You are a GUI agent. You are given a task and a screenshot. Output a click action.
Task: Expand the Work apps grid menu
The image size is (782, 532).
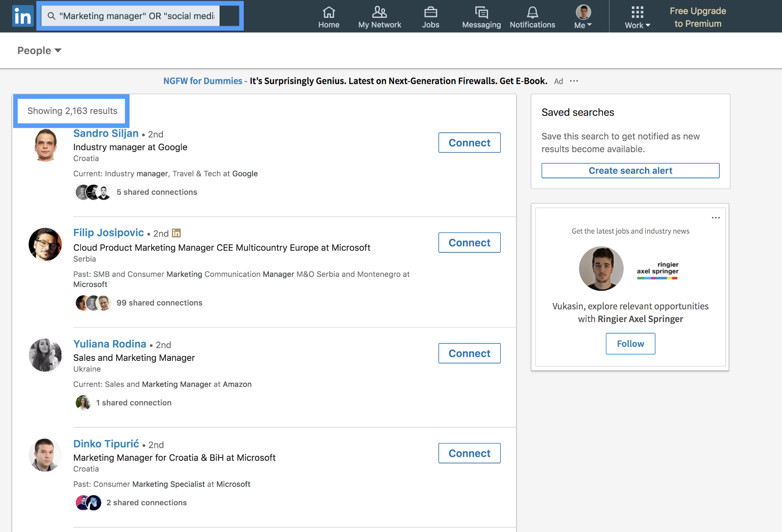pos(637,17)
